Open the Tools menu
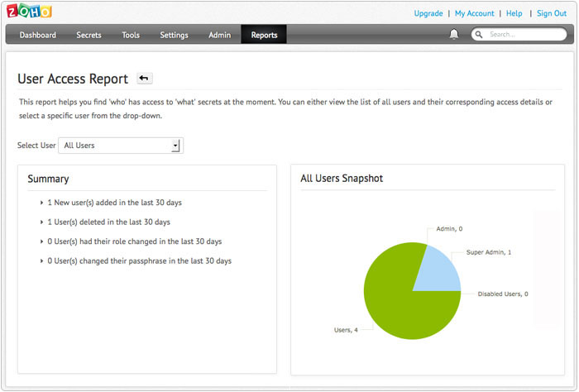This screenshot has width=579, height=392. (x=131, y=35)
